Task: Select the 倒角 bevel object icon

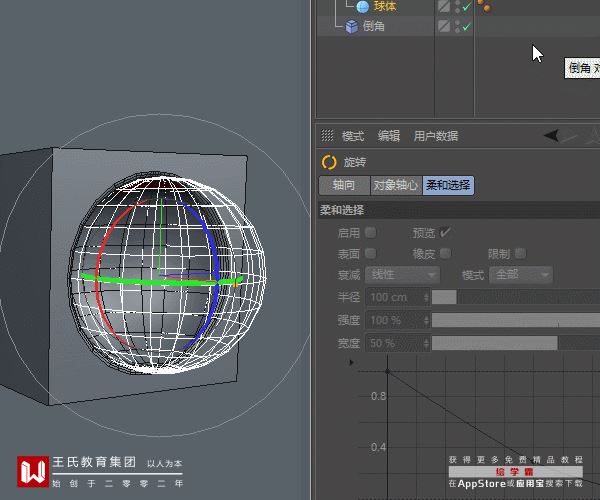Action: [352, 26]
